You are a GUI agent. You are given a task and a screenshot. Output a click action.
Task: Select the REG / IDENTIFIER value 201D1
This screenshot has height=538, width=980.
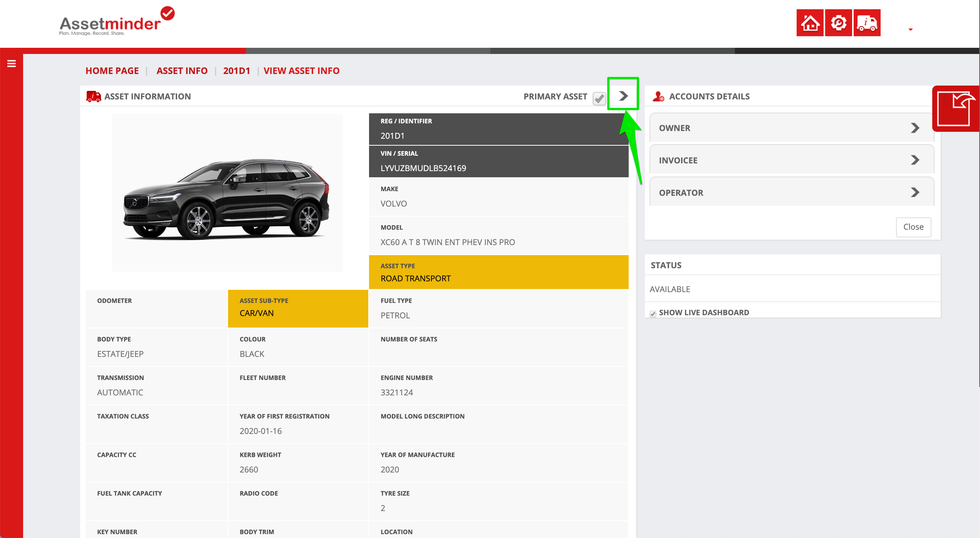392,136
